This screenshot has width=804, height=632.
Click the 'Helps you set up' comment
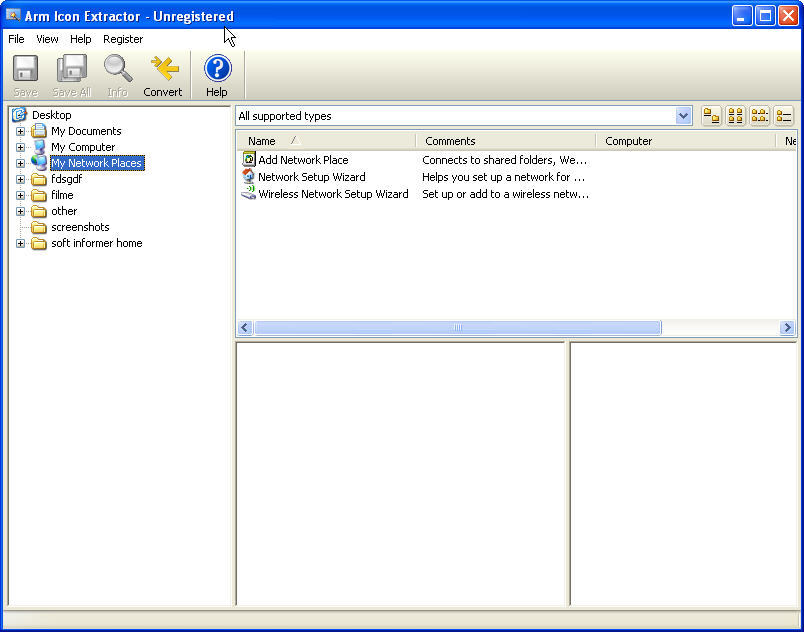pyautogui.click(x=504, y=177)
